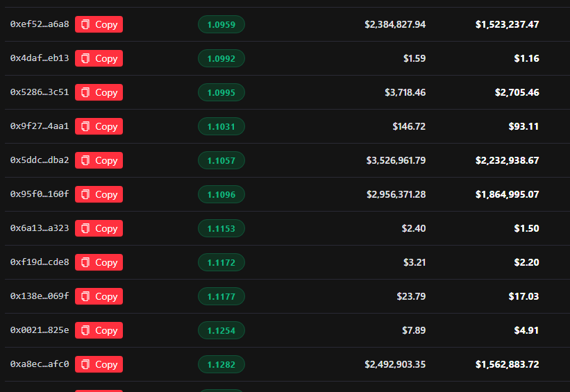Click the $2,492,903.35 value
This screenshot has height=392, width=570.
click(395, 364)
